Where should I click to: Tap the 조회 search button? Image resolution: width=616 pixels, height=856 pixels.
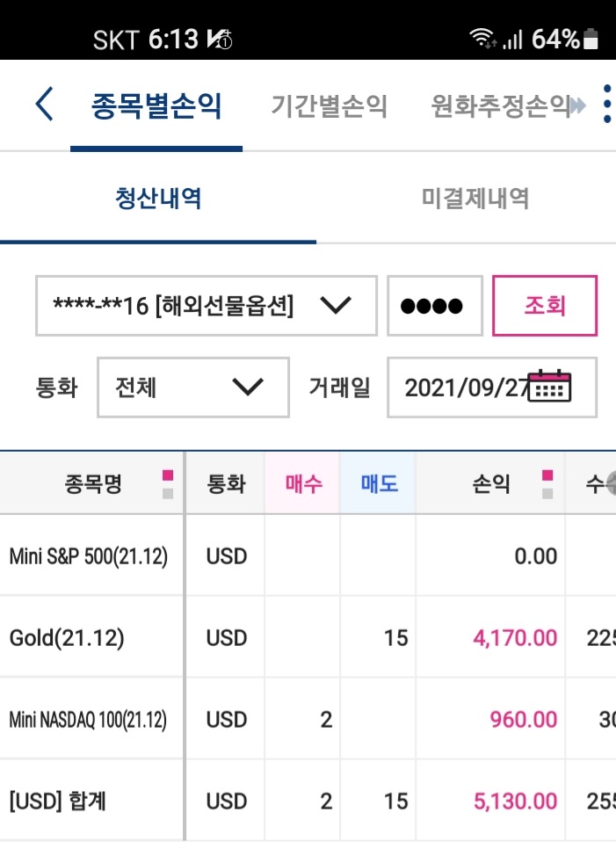[545, 306]
